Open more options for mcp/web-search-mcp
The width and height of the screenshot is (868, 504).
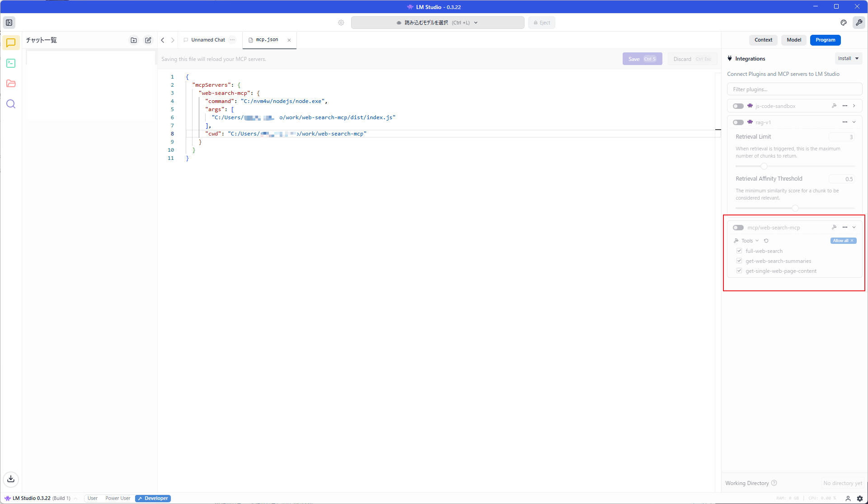[x=845, y=227]
